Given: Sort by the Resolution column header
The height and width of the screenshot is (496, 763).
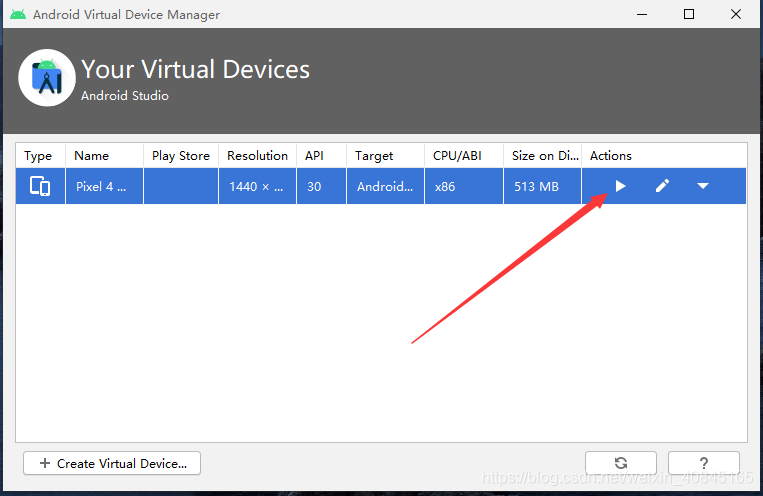Looking at the screenshot, I should click(x=257, y=156).
